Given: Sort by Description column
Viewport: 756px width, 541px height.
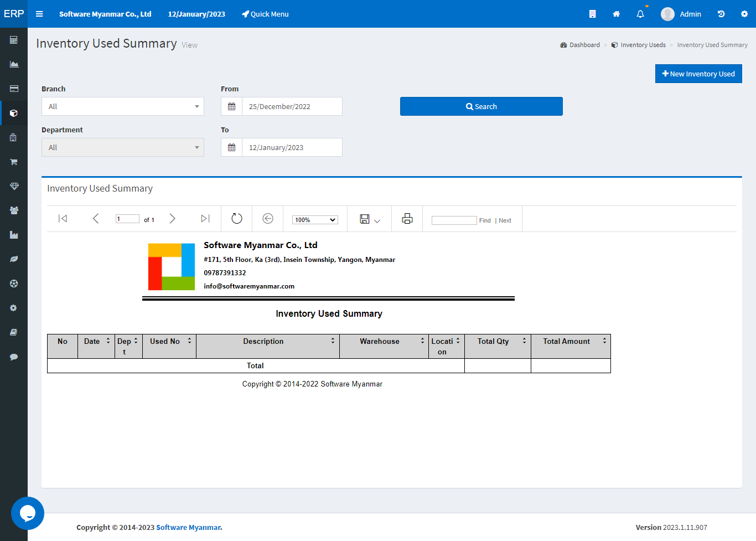Looking at the screenshot, I should [x=333, y=341].
